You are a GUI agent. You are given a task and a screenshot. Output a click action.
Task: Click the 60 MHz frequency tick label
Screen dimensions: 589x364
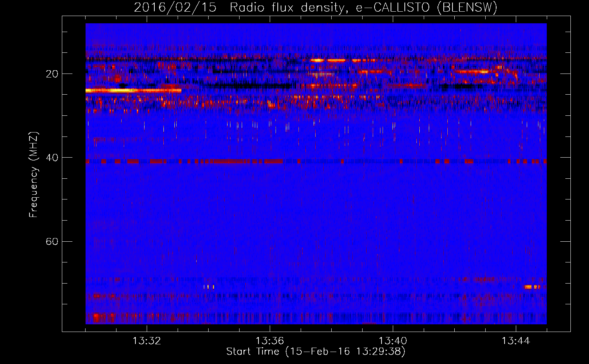coord(52,241)
